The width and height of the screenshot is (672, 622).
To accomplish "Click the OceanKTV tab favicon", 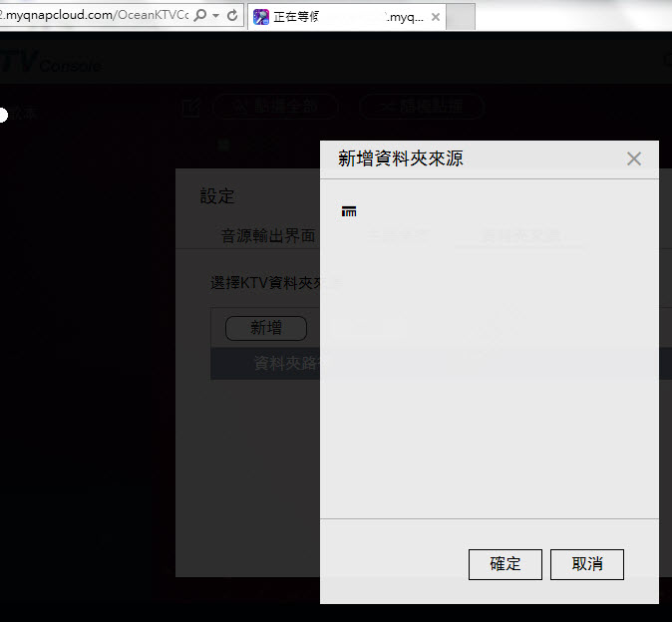I will [x=261, y=17].
